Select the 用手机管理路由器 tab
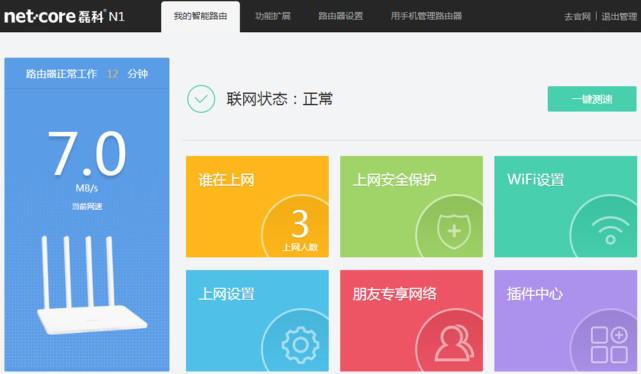This screenshot has width=641, height=374. pyautogui.click(x=426, y=16)
